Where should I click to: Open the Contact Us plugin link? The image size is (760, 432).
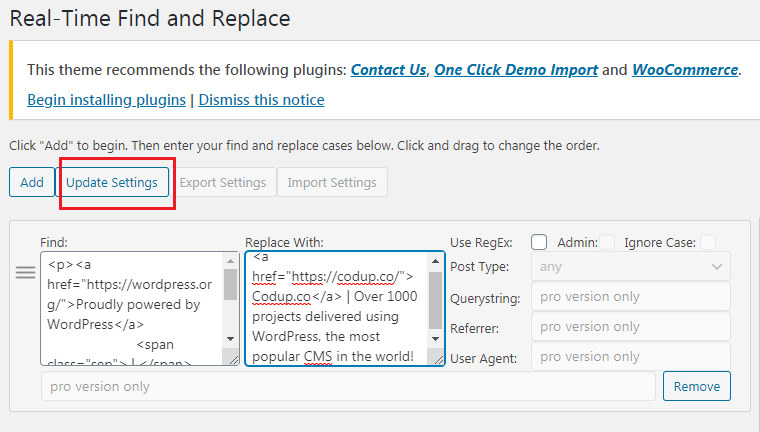click(x=388, y=70)
